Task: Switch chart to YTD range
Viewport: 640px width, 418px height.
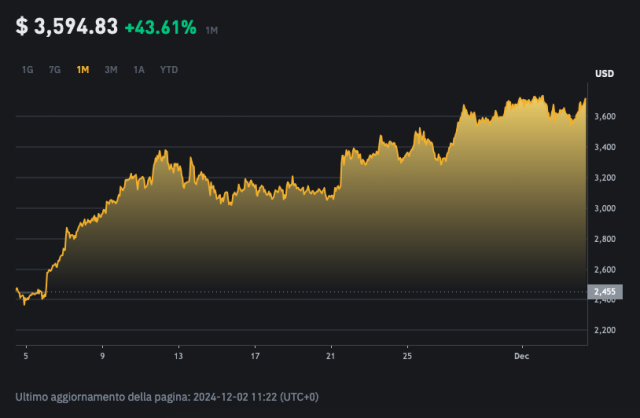Action: pos(170,70)
